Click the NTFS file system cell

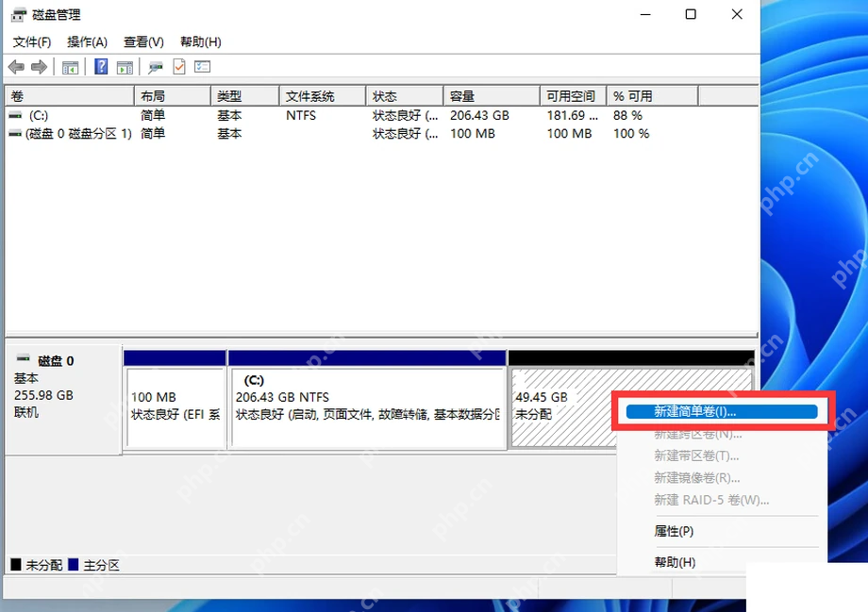point(301,115)
